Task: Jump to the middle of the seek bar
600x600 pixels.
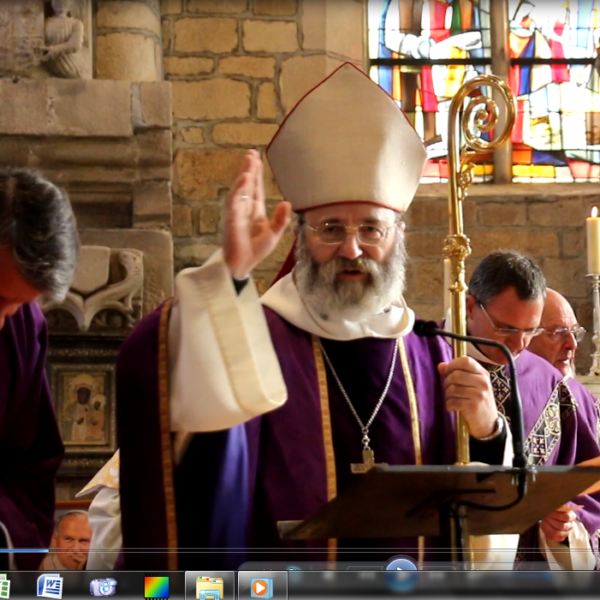Action: [x=300, y=551]
